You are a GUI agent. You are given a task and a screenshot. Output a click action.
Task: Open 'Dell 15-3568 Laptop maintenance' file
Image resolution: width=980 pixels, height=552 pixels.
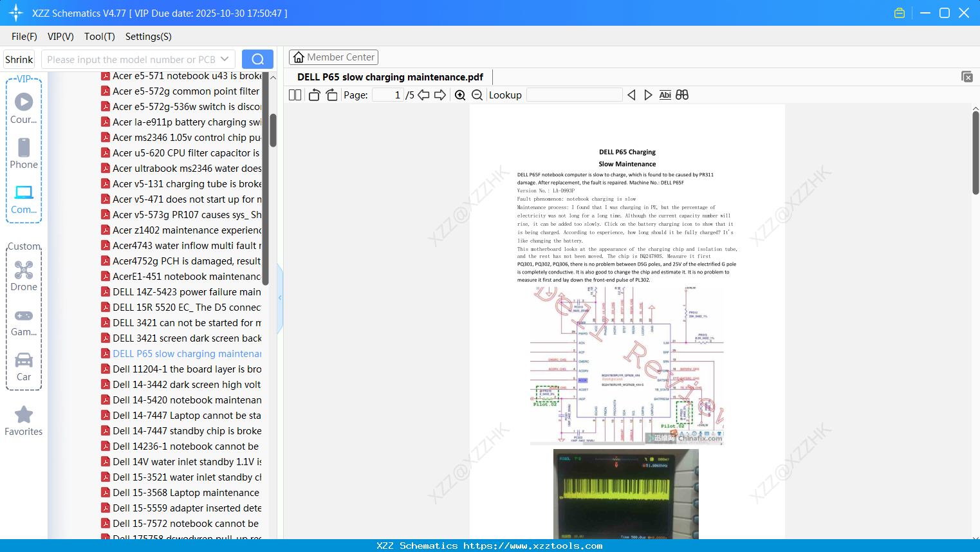point(181,493)
